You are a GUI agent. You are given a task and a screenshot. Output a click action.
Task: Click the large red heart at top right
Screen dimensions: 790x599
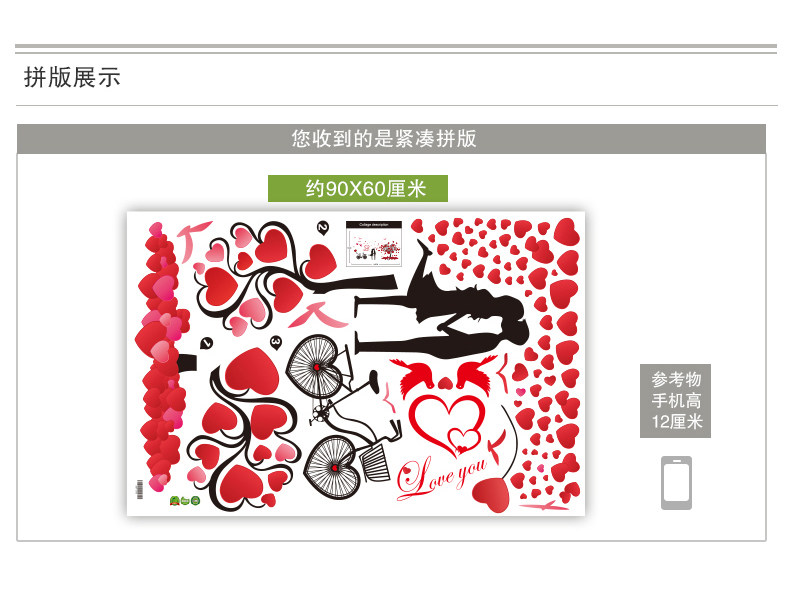567,232
